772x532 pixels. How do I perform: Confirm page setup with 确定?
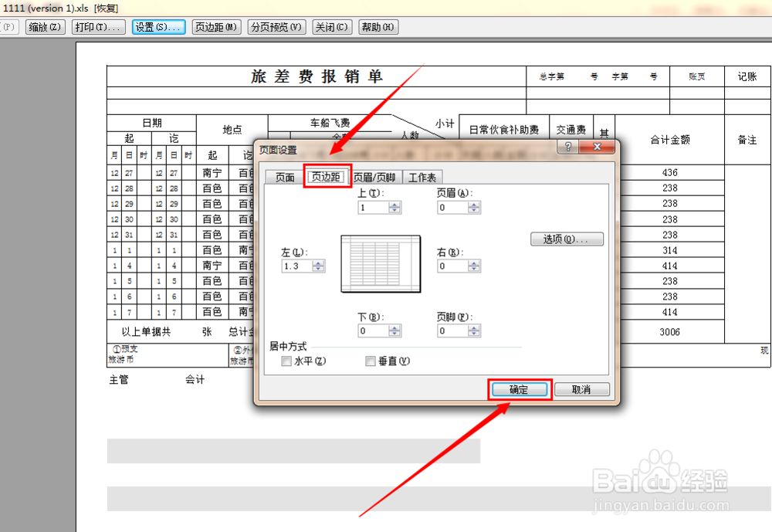point(519,390)
